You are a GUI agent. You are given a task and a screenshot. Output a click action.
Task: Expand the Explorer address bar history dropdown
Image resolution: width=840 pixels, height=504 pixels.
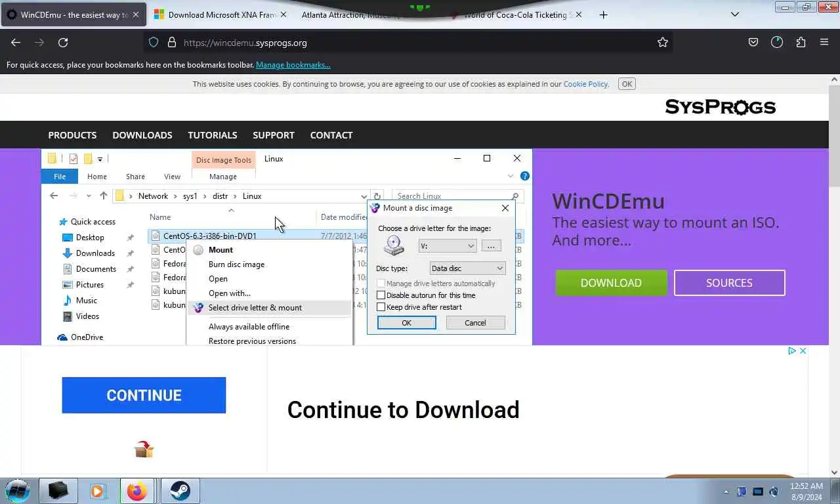(364, 196)
